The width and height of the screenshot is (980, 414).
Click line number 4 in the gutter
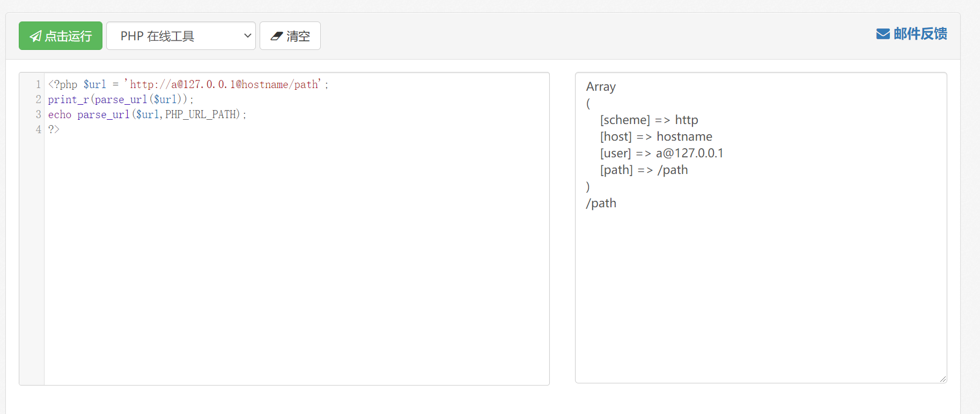[38, 129]
